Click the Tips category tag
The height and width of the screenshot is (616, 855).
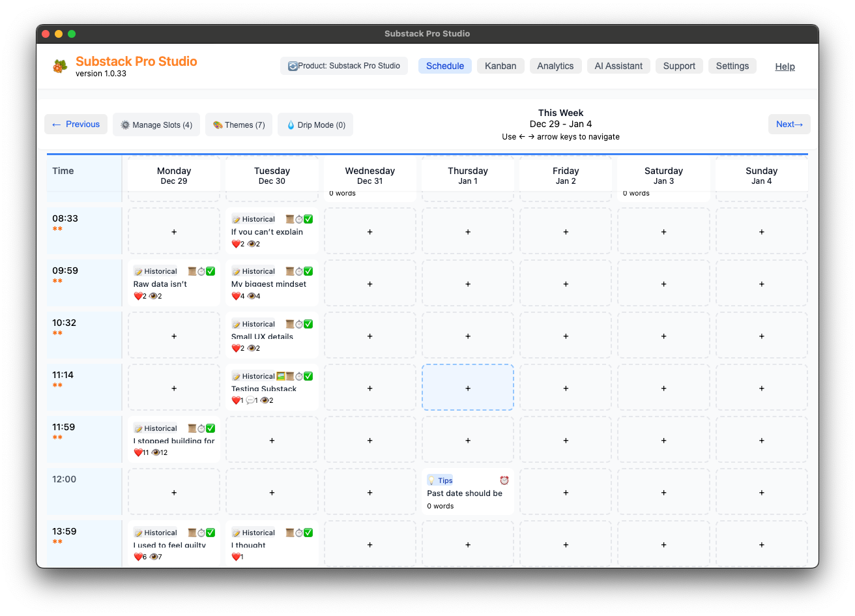point(440,480)
